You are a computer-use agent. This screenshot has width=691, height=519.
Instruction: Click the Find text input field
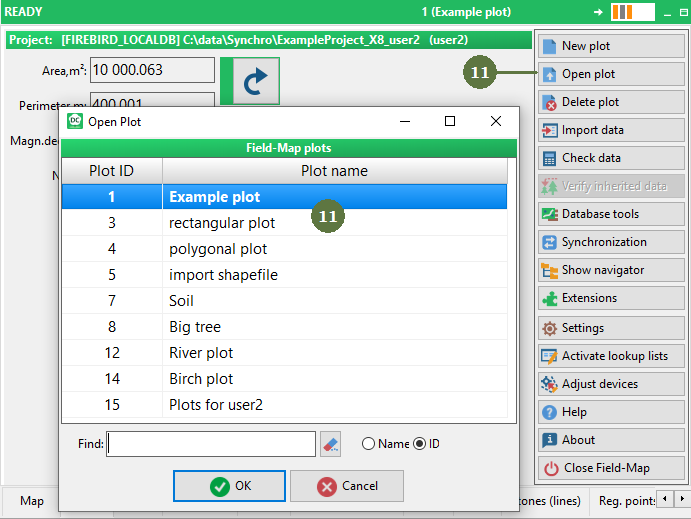(x=211, y=444)
